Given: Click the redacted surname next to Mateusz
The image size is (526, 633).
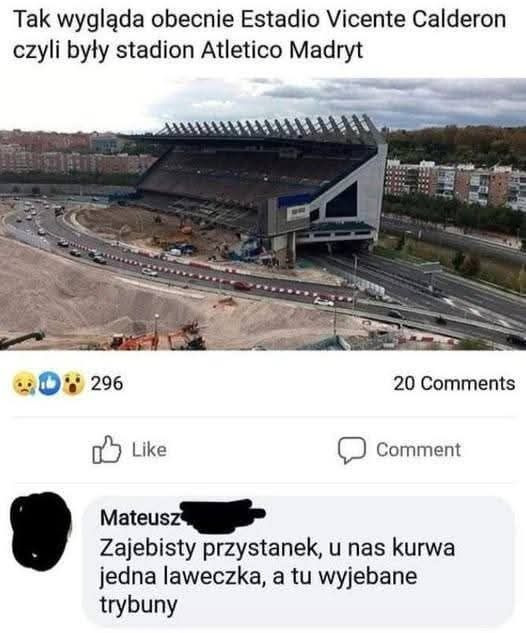Looking at the screenshot, I should click(x=222, y=516).
